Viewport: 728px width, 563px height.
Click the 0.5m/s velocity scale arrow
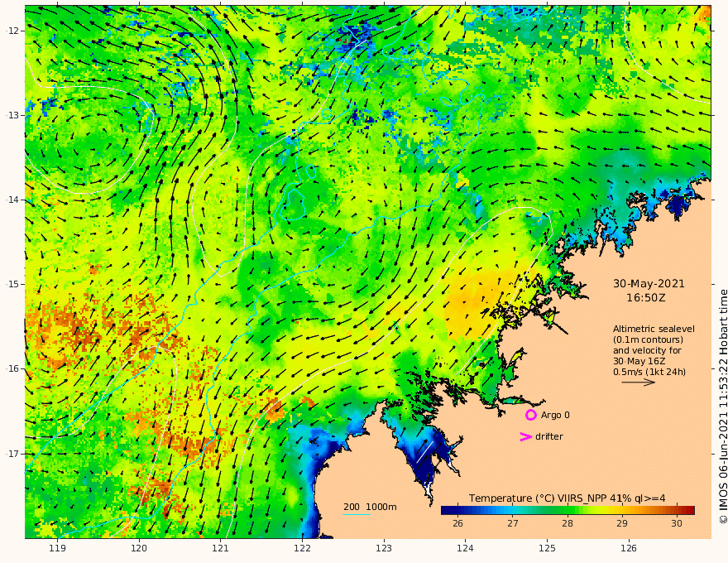[639, 383]
